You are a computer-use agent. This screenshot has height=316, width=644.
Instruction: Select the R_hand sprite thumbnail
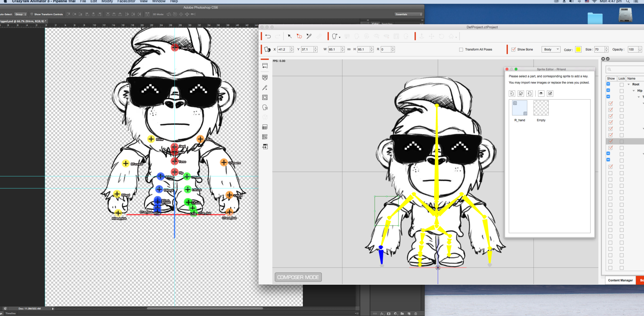tap(520, 108)
